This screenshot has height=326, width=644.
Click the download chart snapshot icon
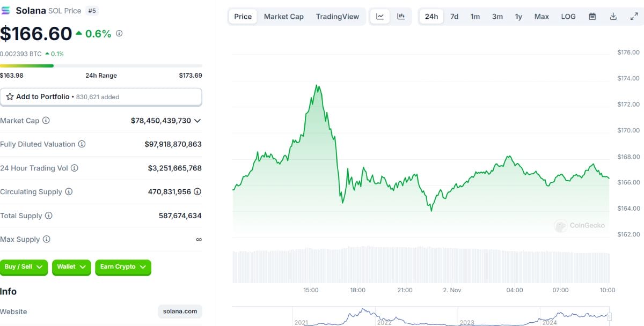(613, 16)
